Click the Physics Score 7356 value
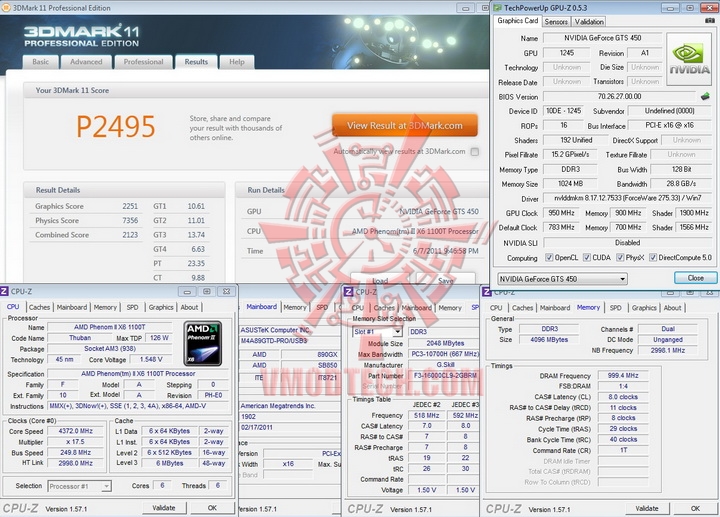 pos(130,220)
